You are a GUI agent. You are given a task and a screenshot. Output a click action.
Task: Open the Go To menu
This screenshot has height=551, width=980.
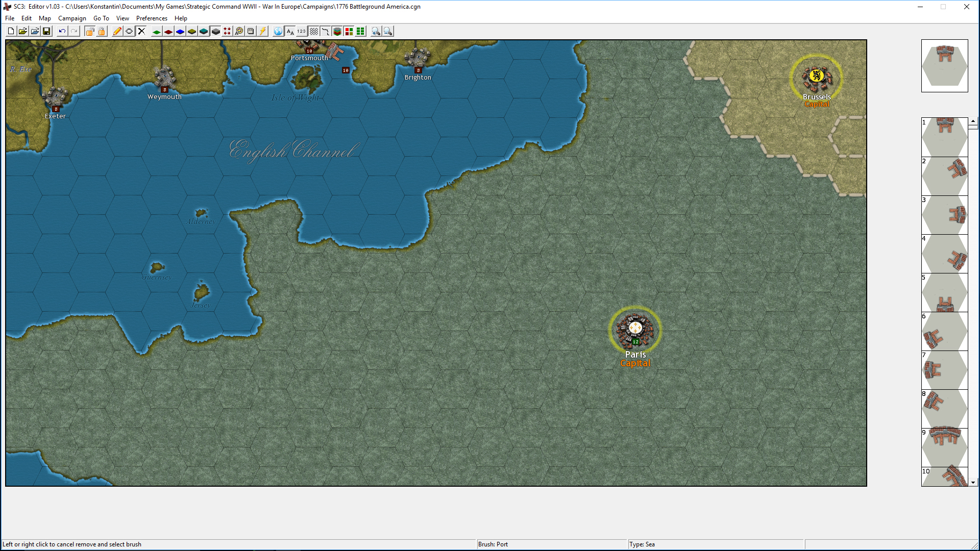(101, 18)
